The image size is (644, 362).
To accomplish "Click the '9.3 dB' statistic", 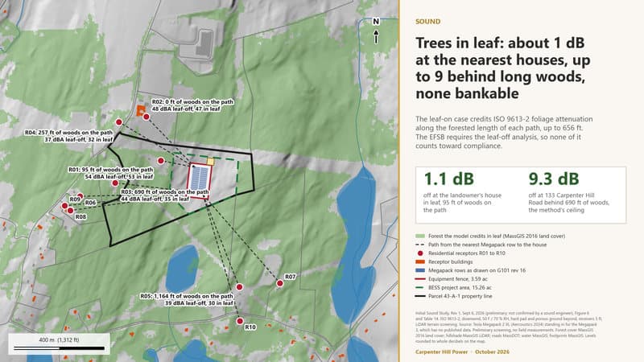I will coord(554,179).
